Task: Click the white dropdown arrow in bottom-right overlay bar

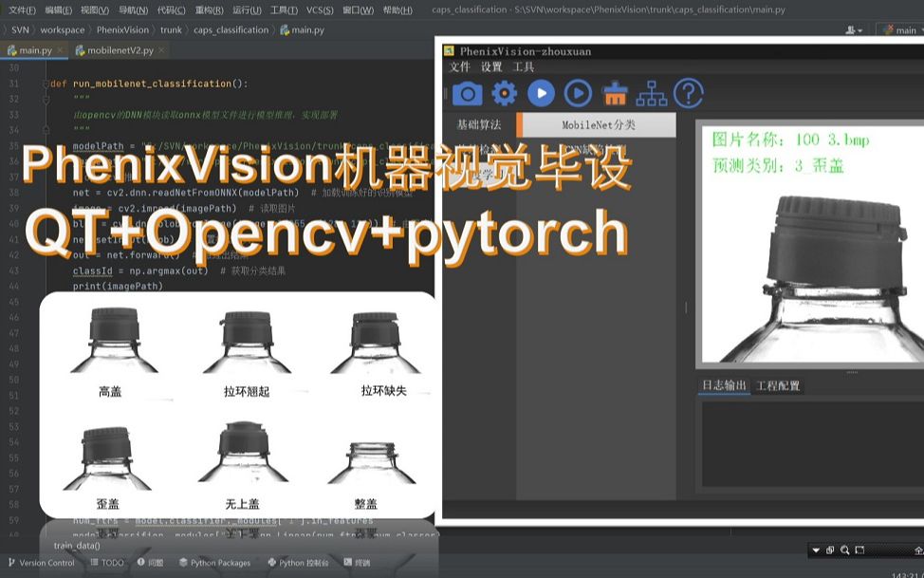Action: 816,550
